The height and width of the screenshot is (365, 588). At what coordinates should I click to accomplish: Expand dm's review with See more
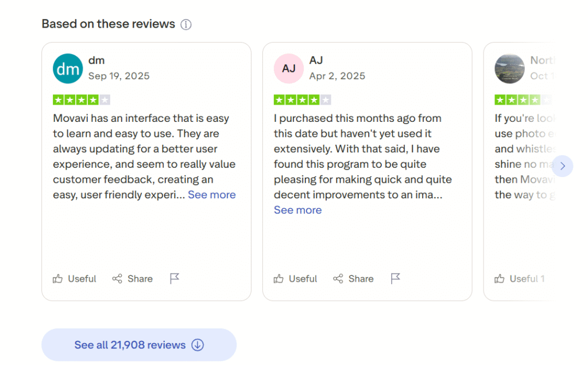tap(211, 195)
